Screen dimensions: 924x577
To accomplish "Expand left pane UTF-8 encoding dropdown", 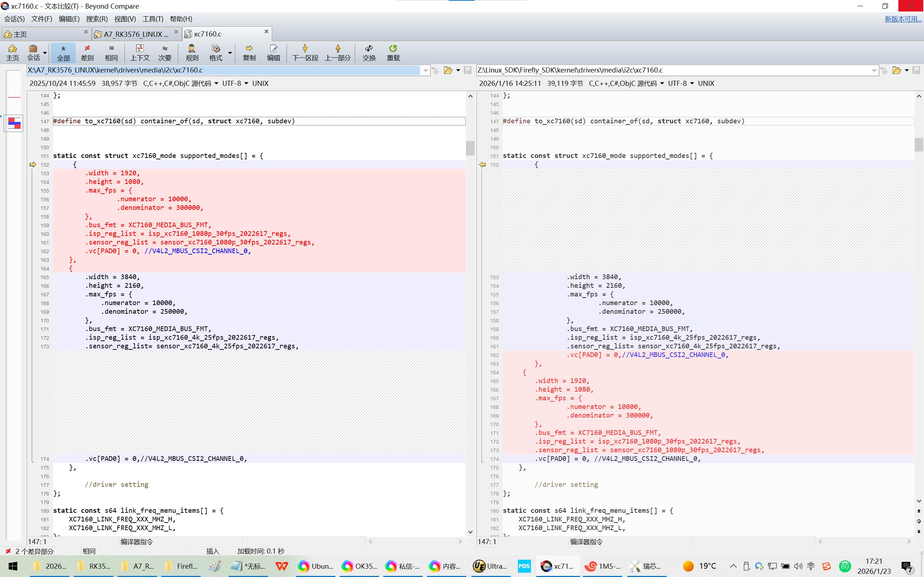I will [246, 84].
